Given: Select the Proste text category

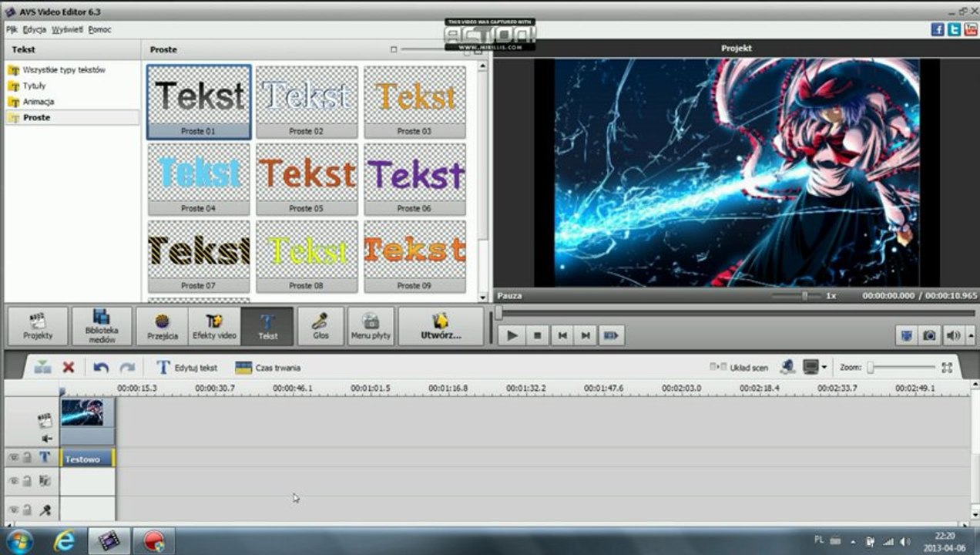Looking at the screenshot, I should [72, 117].
